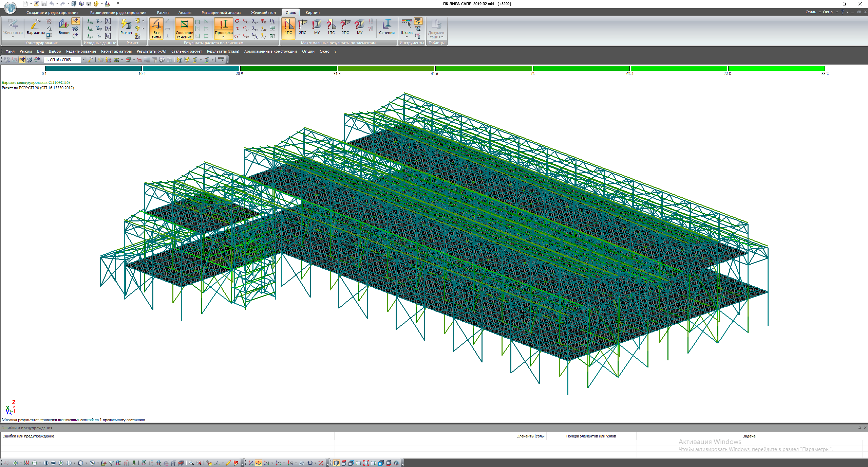
Task: Select the МУ local stability check icon
Action: click(317, 26)
